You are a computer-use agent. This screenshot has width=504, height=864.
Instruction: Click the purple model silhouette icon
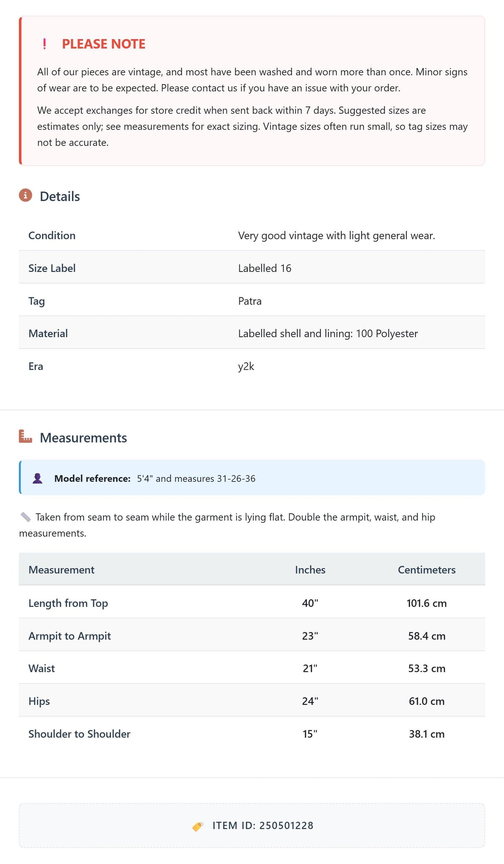38,478
